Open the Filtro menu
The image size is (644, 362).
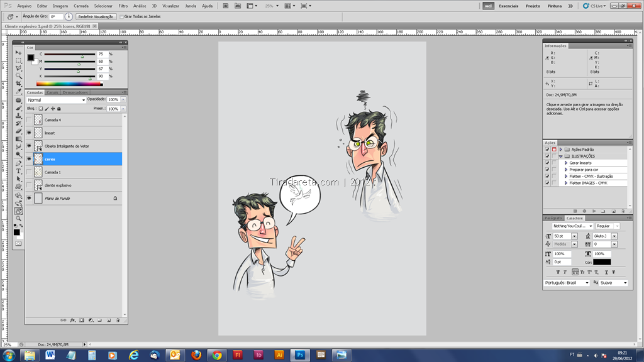(123, 6)
